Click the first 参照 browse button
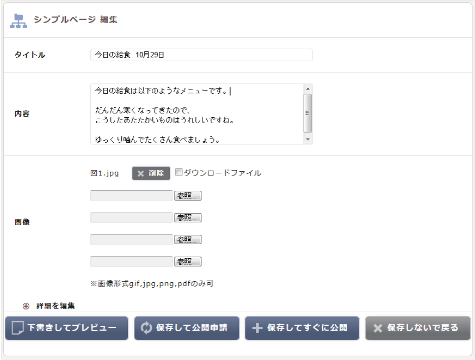Image resolution: width=475 pixels, height=360 pixels. [188, 196]
